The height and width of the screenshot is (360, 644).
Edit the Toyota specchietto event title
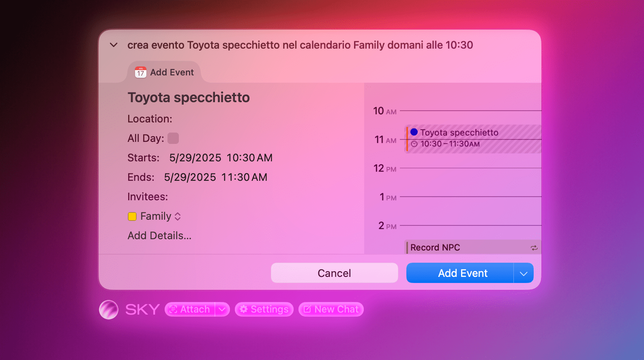(189, 98)
